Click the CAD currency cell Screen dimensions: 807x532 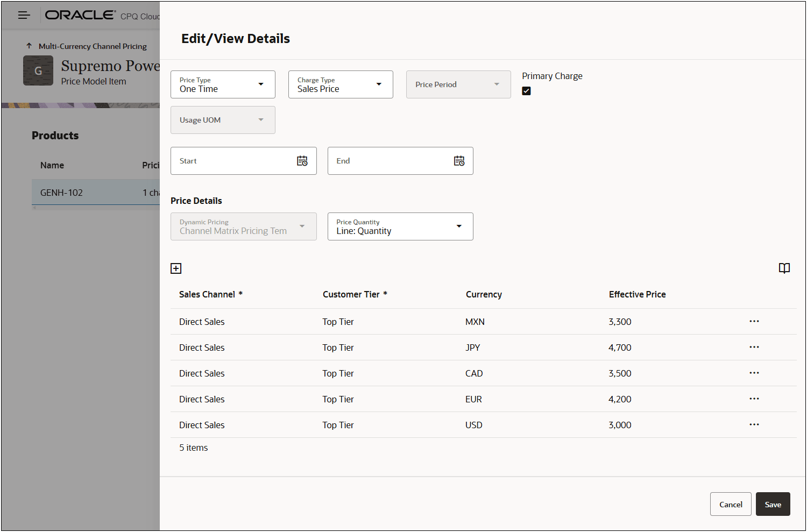(x=474, y=373)
